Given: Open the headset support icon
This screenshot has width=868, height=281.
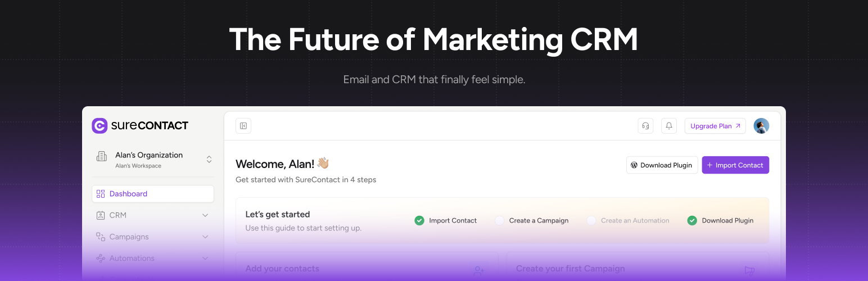Looking at the screenshot, I should coord(645,126).
